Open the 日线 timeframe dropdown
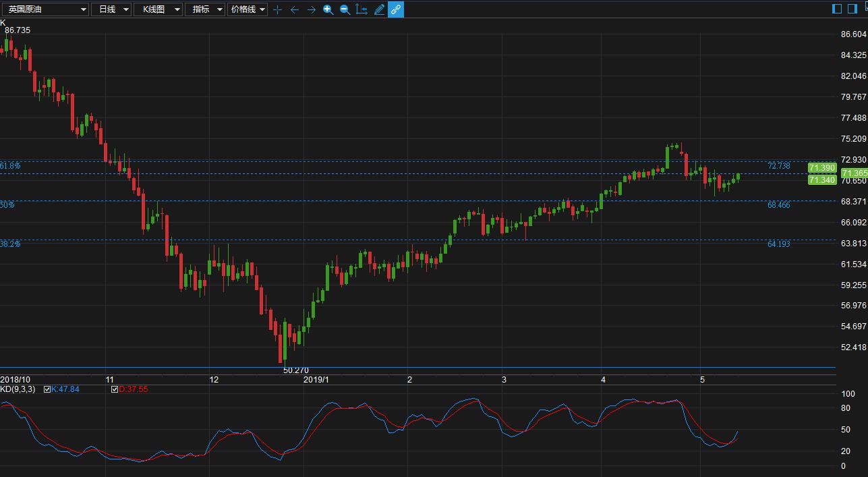 pyautogui.click(x=111, y=9)
